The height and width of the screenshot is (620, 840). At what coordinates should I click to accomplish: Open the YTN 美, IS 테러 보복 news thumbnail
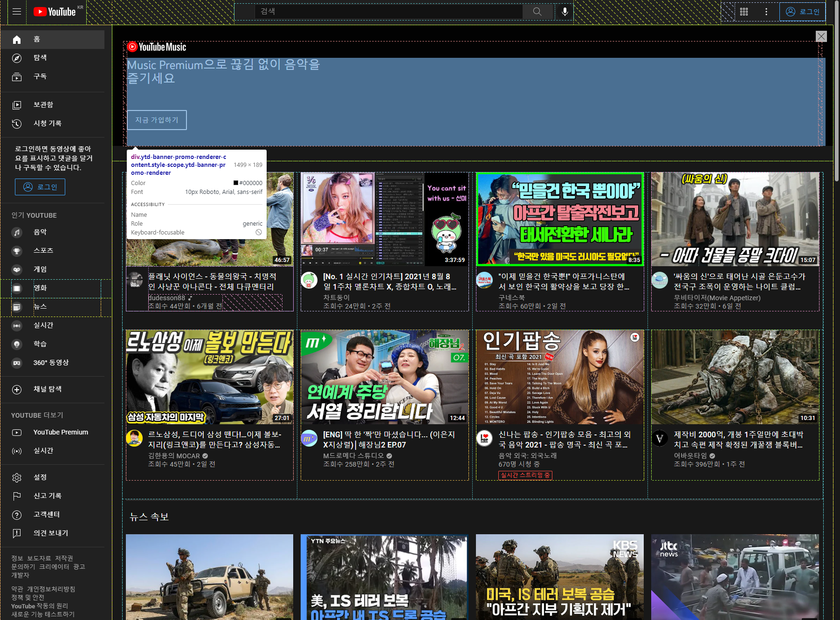(x=385, y=577)
